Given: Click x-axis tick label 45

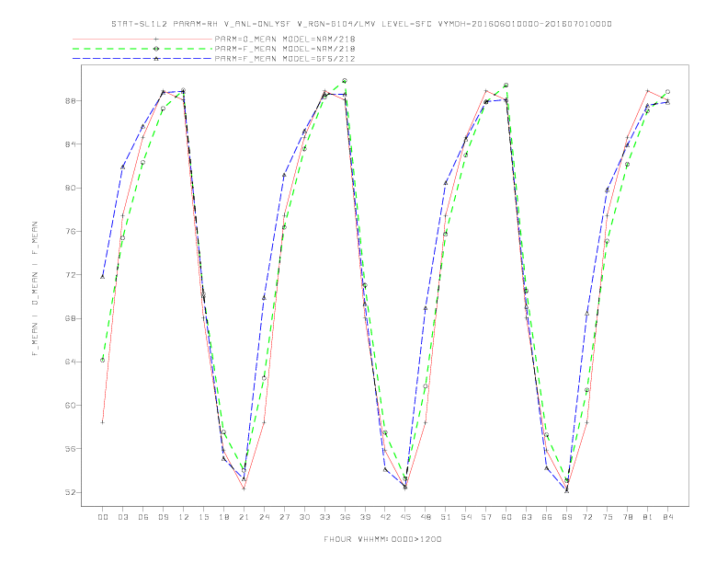Looking at the screenshot, I should [x=405, y=517].
